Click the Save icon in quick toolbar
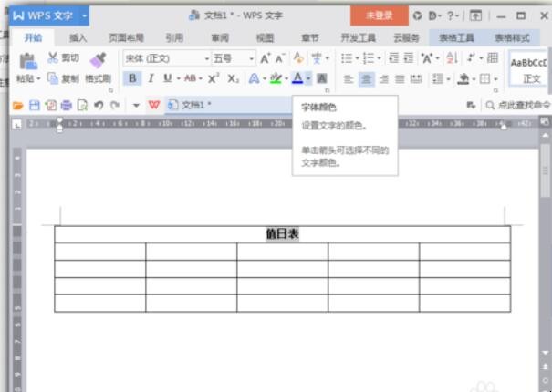The height and width of the screenshot is (392, 552). click(33, 105)
